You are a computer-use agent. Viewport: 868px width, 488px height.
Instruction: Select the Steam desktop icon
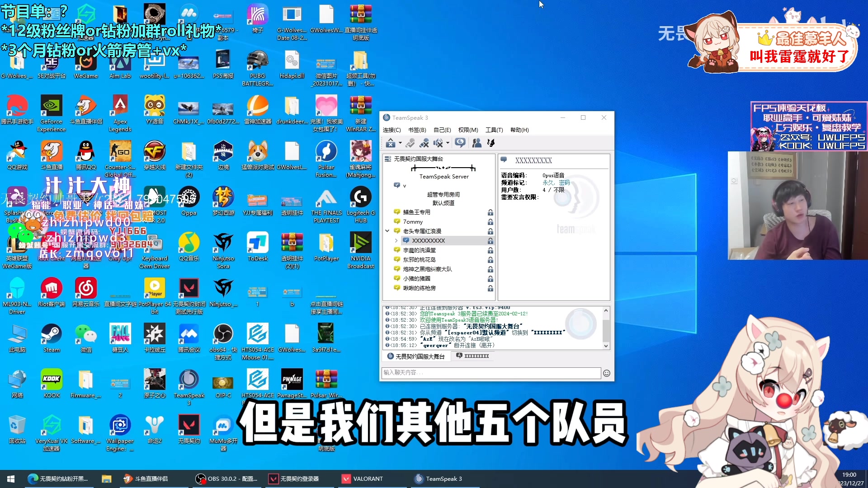coord(52,338)
